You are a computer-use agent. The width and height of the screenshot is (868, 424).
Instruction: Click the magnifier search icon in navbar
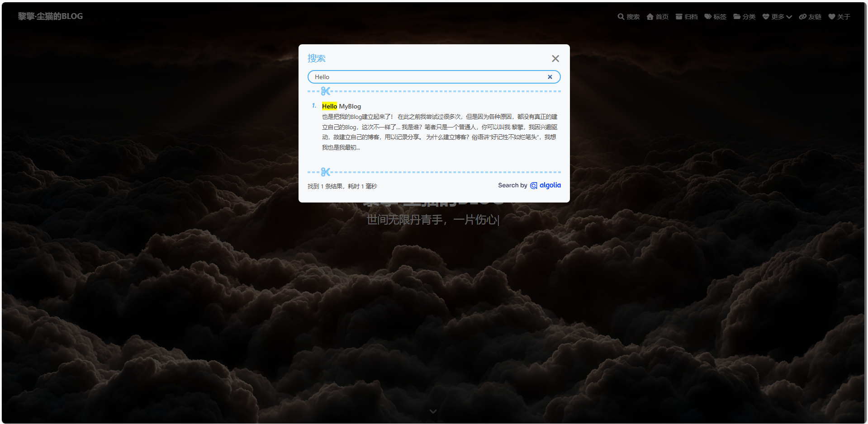coord(621,17)
